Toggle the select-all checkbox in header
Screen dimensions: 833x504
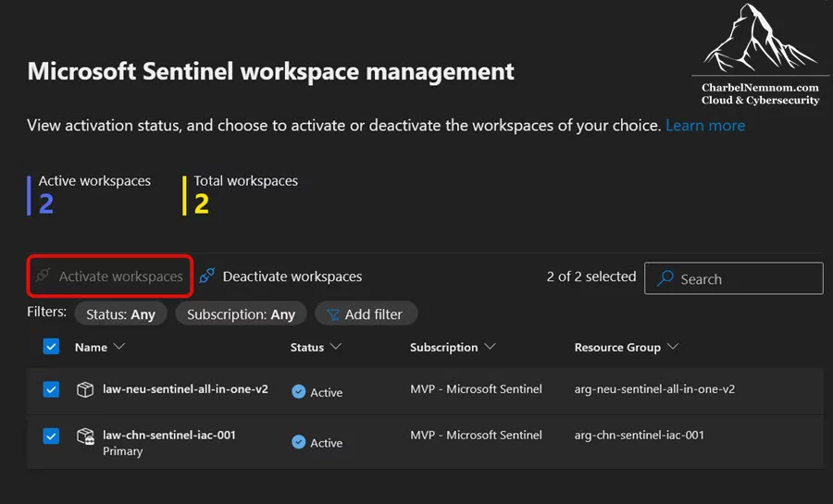click(51, 347)
